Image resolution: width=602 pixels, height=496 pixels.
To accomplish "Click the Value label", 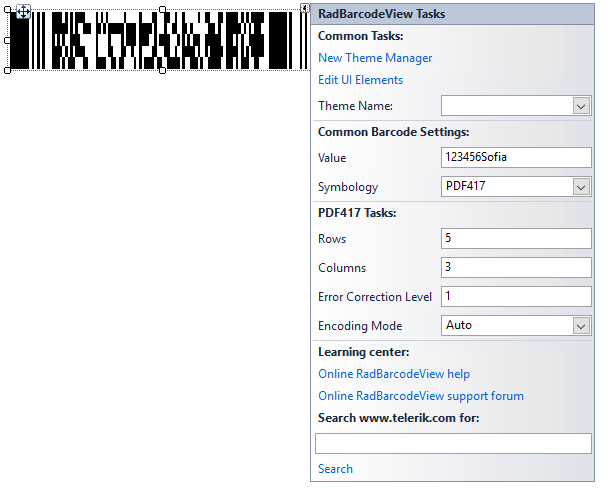I will (332, 158).
